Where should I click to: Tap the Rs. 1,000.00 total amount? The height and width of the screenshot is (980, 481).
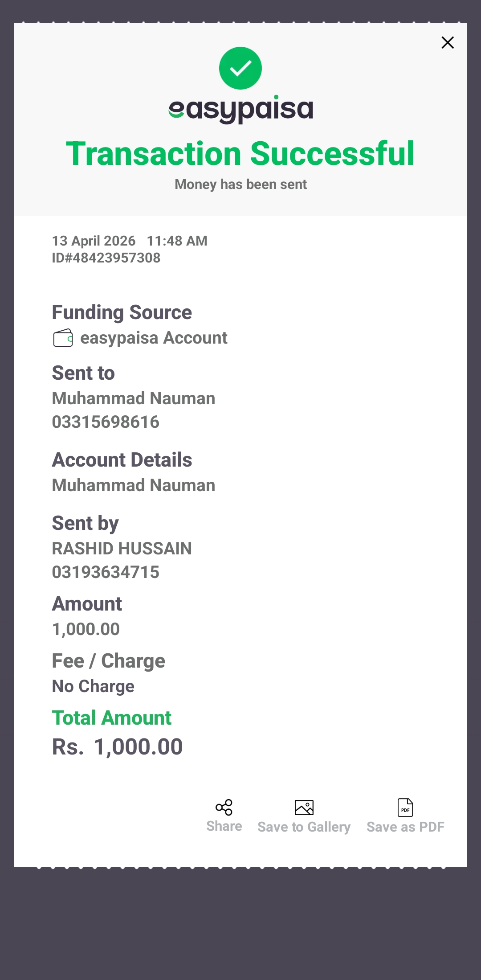[117, 746]
